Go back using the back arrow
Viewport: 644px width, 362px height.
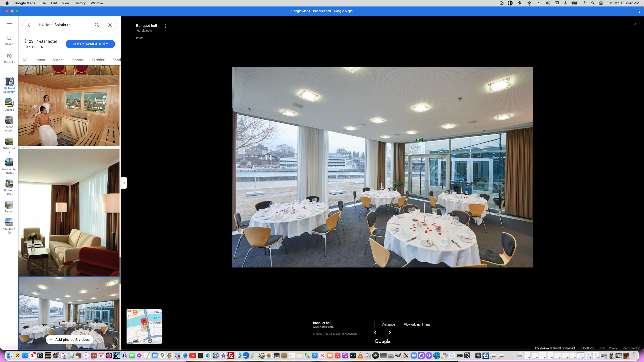tap(29, 25)
